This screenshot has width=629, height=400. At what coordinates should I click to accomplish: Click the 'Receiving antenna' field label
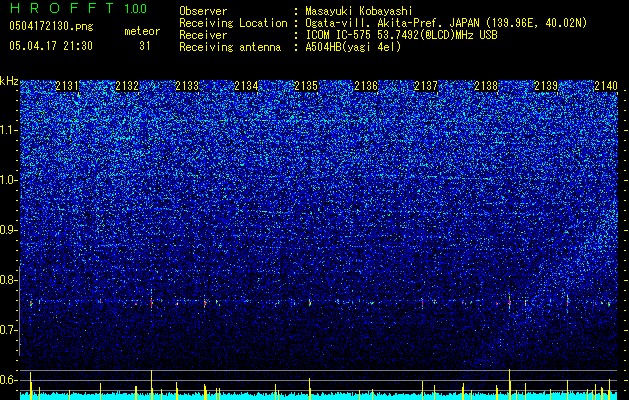[x=230, y=47]
